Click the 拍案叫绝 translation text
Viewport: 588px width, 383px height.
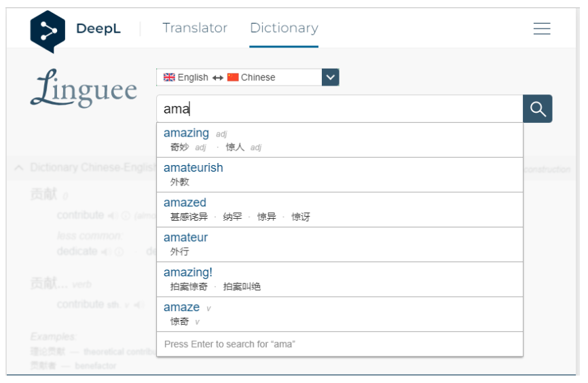pos(242,287)
